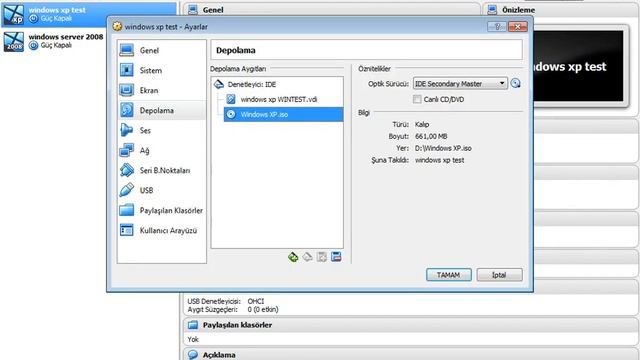The height and width of the screenshot is (360, 640).
Task: Click the Ses speaker icon
Action: (127, 130)
